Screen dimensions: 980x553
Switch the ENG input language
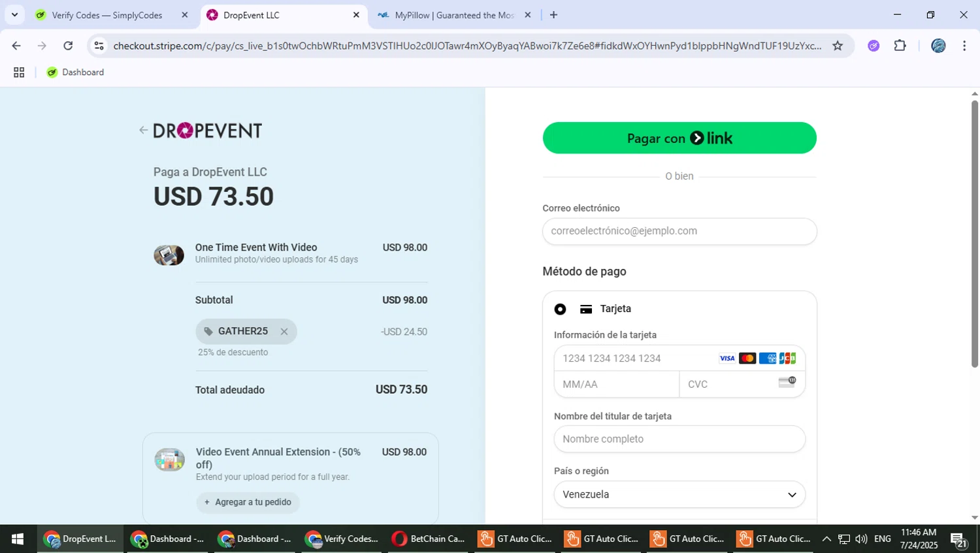click(x=883, y=539)
